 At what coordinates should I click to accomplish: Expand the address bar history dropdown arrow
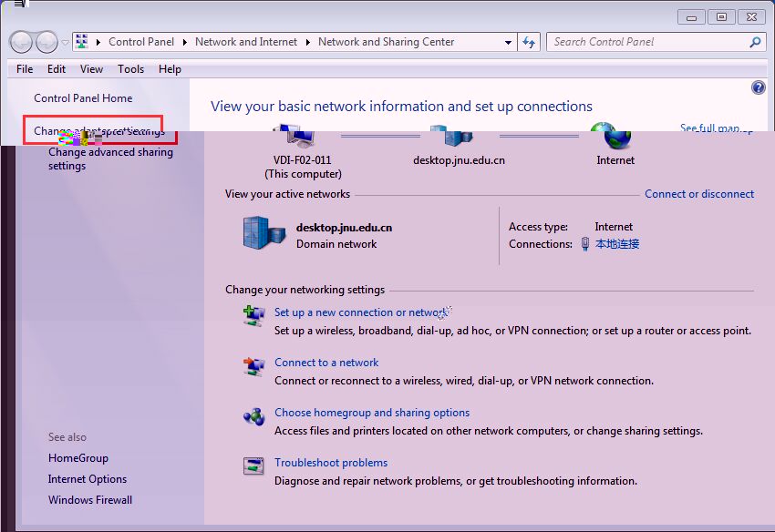tap(509, 42)
